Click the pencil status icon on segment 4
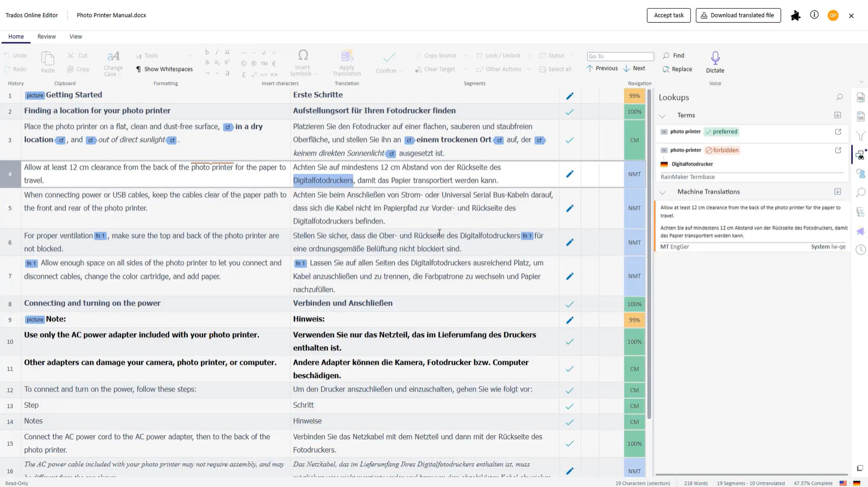Screen dimensions: 868x487 (570, 174)
